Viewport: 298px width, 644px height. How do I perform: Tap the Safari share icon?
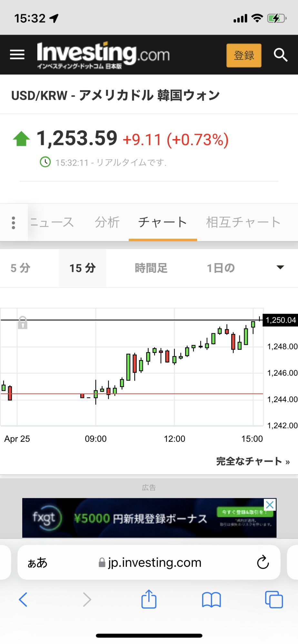(x=149, y=599)
